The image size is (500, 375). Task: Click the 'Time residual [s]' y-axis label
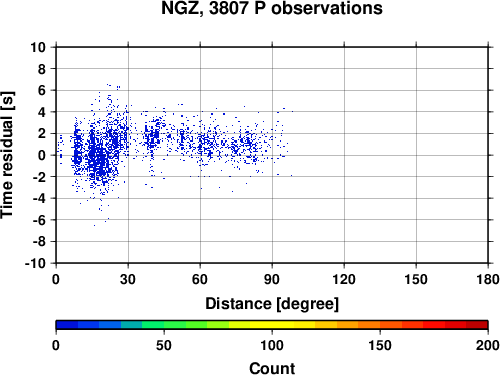(x=7, y=155)
